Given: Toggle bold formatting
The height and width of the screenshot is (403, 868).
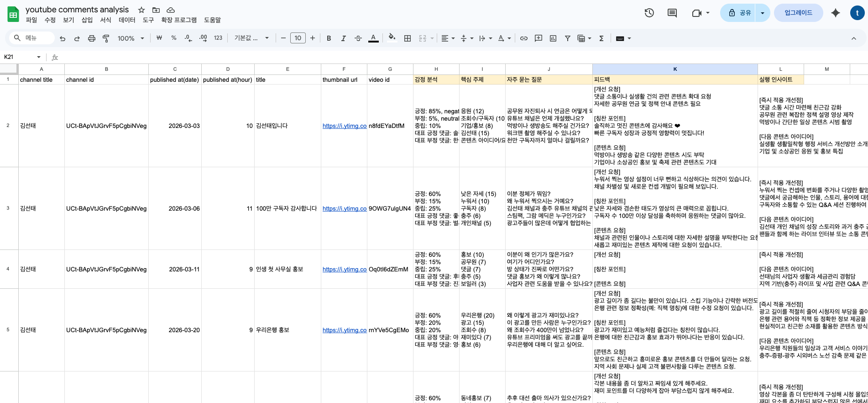Looking at the screenshot, I should pos(329,38).
